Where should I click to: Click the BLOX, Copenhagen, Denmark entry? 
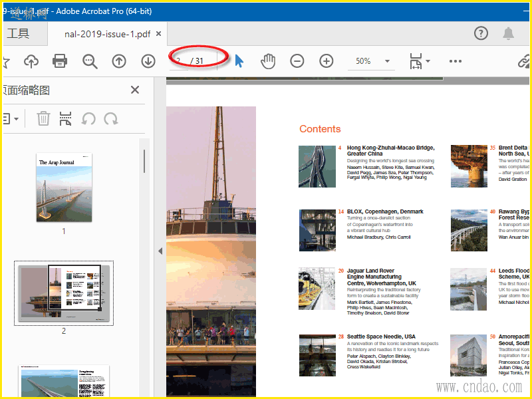click(x=385, y=211)
